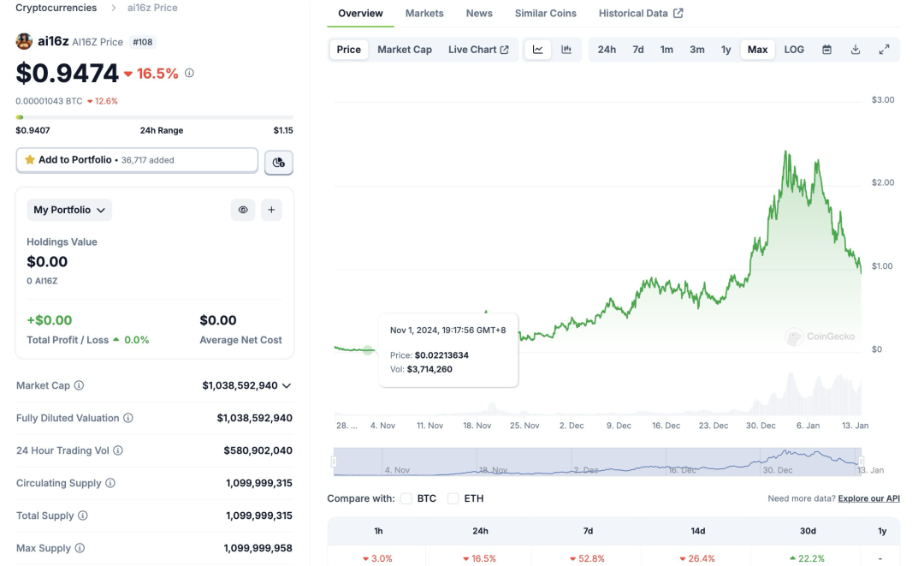Click the 24h range progress bar
This screenshot has width=924, height=566.
pyautogui.click(x=154, y=117)
